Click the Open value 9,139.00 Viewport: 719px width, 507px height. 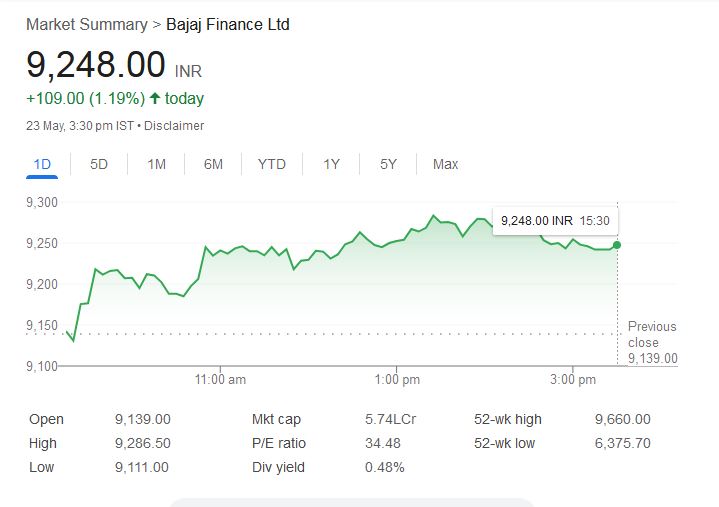coord(143,419)
